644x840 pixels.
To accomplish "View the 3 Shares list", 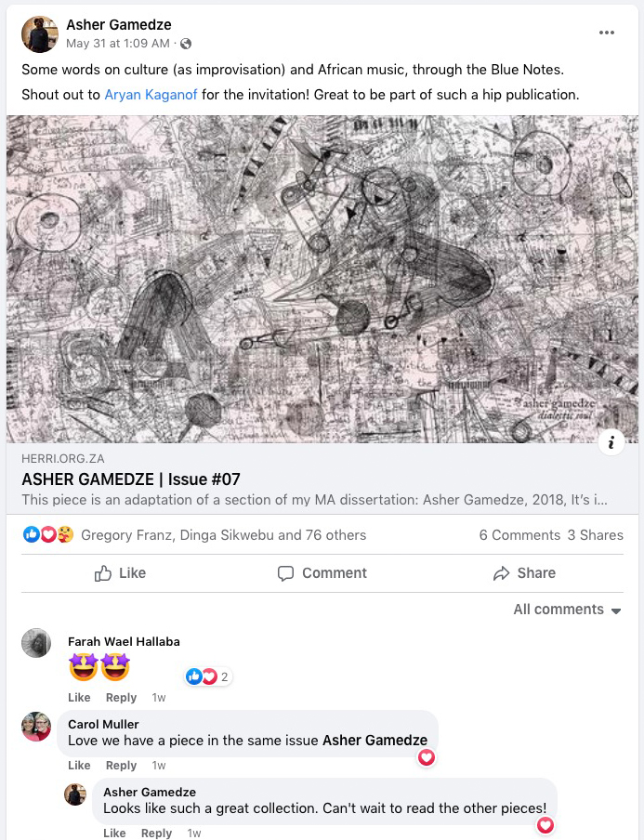I will (x=596, y=535).
